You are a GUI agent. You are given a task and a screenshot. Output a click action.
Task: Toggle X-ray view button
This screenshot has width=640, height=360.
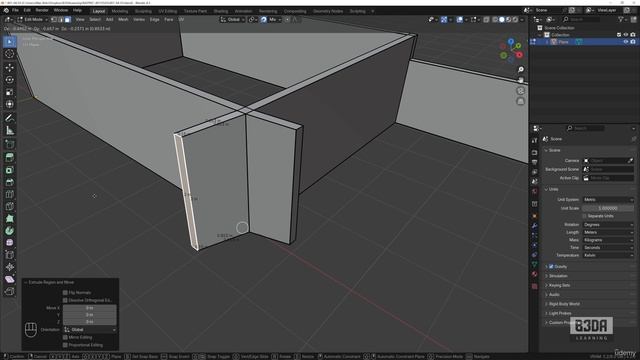tap(487, 19)
